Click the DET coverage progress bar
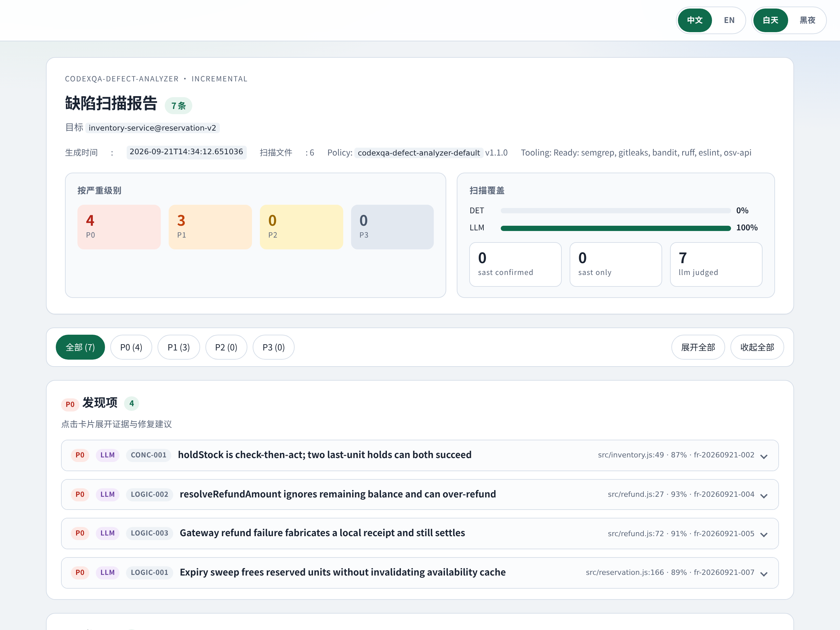840x630 pixels. [616, 211]
